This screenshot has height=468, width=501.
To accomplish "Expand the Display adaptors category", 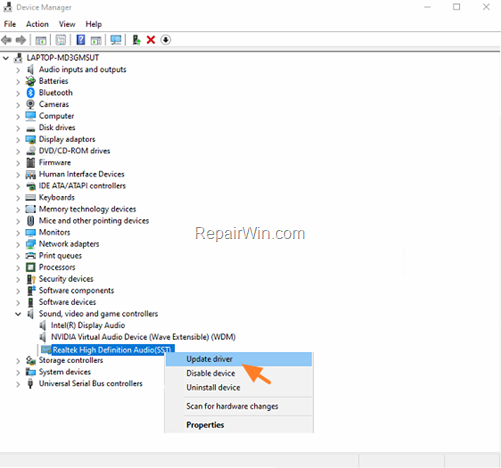I will pyautogui.click(x=18, y=140).
